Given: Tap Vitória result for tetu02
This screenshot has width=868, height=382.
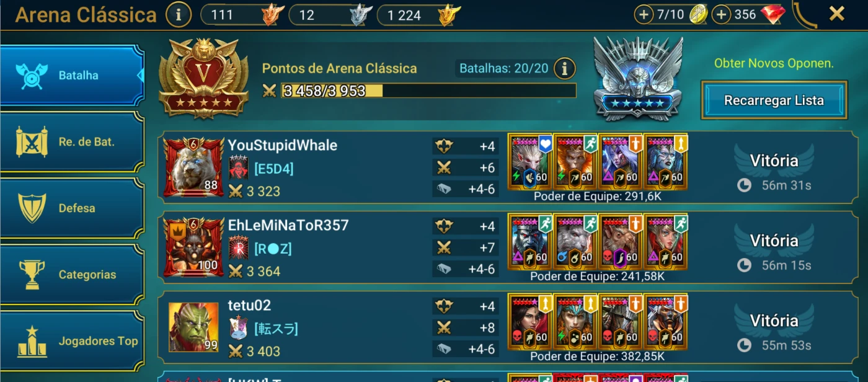Looking at the screenshot, I should 774,321.
